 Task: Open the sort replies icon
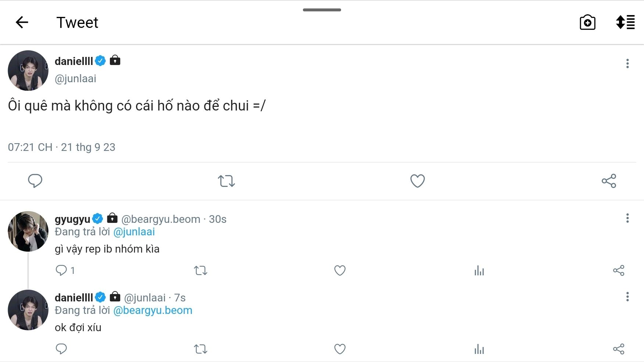pyautogui.click(x=625, y=22)
